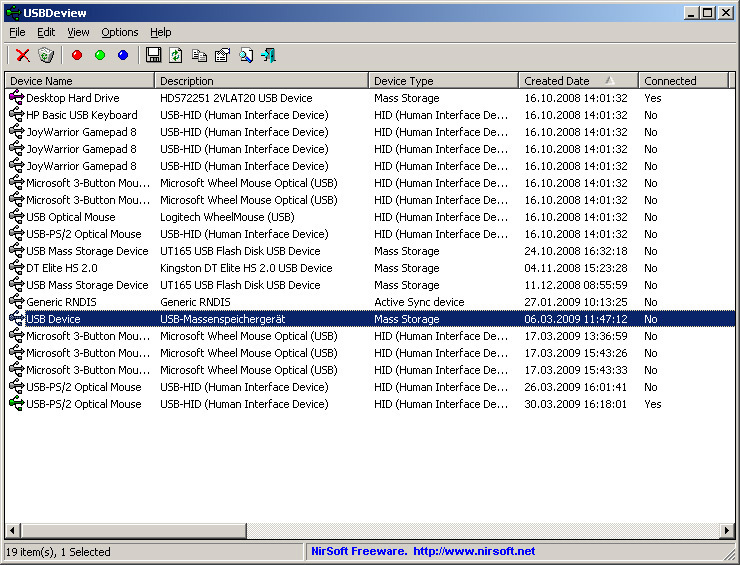Click the date 24.10.2008 16:32:18
740x565 pixels.
[x=576, y=251]
